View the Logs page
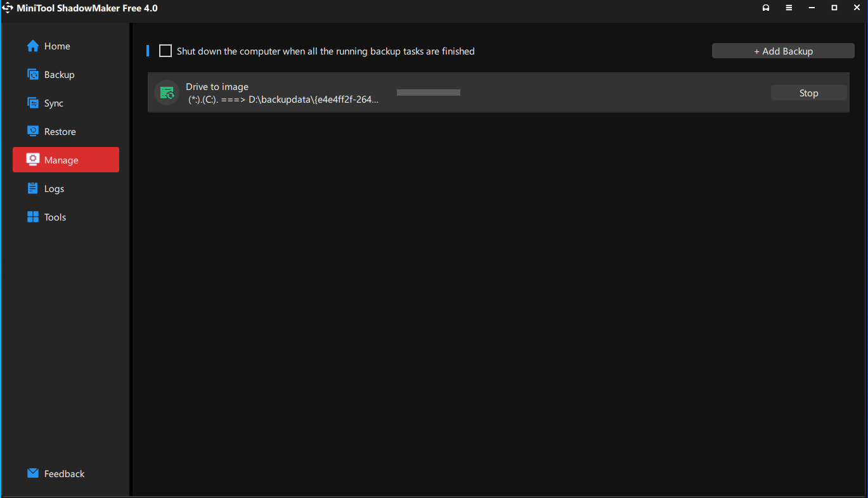 pyautogui.click(x=54, y=189)
